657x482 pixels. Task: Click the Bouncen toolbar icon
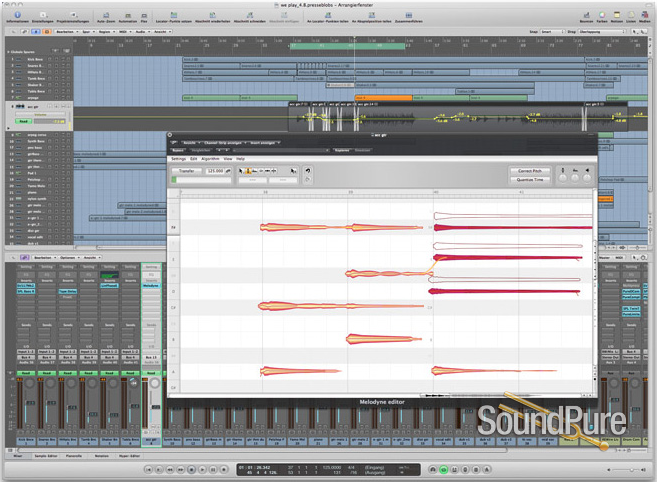click(x=586, y=15)
